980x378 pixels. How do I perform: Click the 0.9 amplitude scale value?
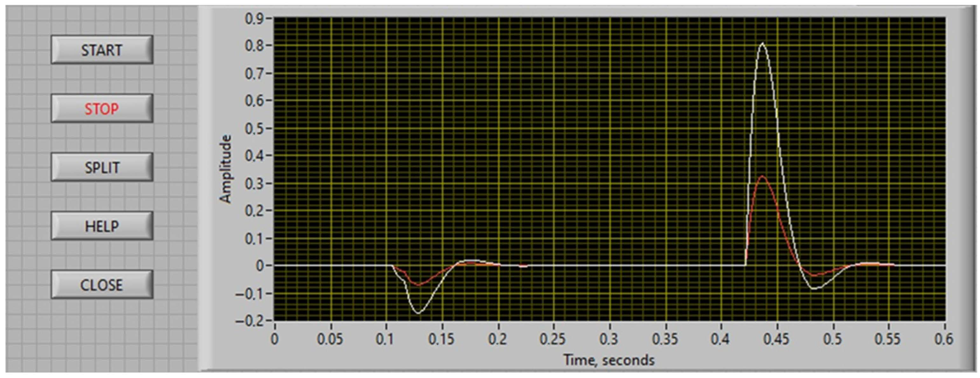click(254, 18)
